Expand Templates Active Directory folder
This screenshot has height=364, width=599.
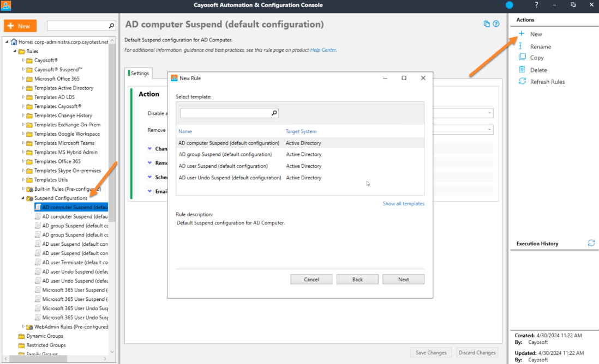[23, 88]
